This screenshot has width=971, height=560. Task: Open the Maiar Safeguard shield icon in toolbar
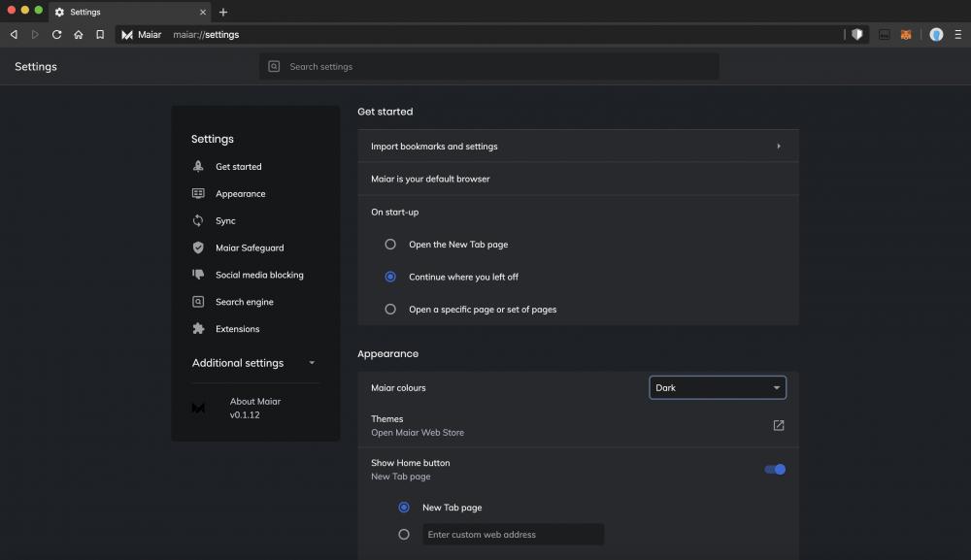point(858,34)
